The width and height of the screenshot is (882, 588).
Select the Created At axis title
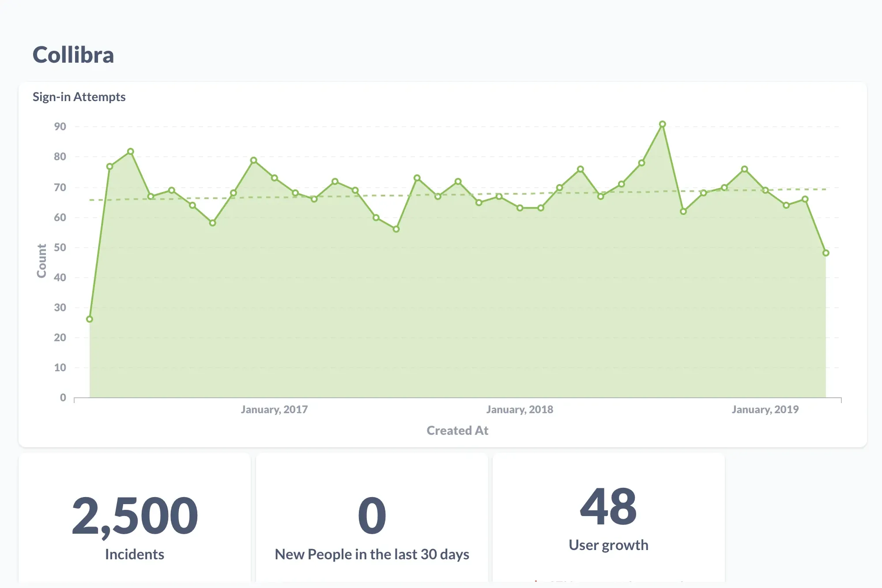click(457, 430)
